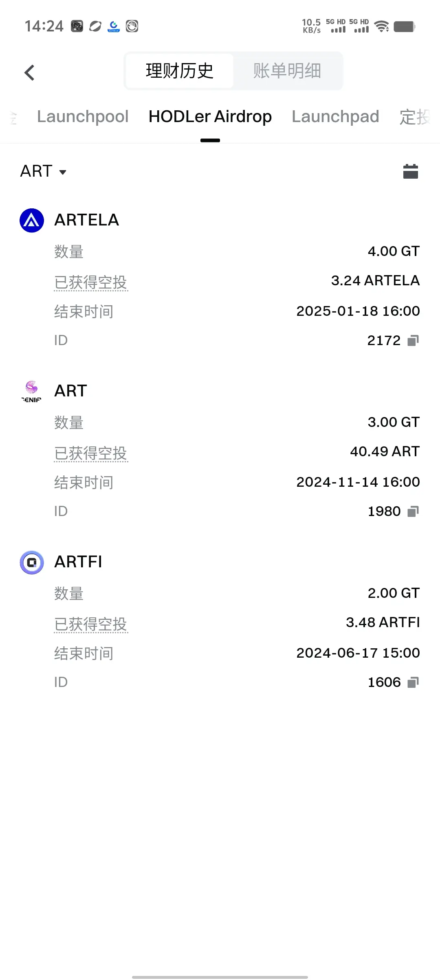
Task: Open the partially visible 定投 tab
Action: click(x=415, y=117)
